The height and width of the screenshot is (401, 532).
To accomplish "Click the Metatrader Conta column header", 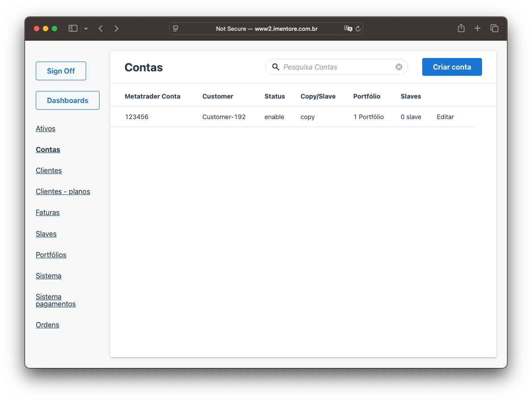I will [152, 96].
